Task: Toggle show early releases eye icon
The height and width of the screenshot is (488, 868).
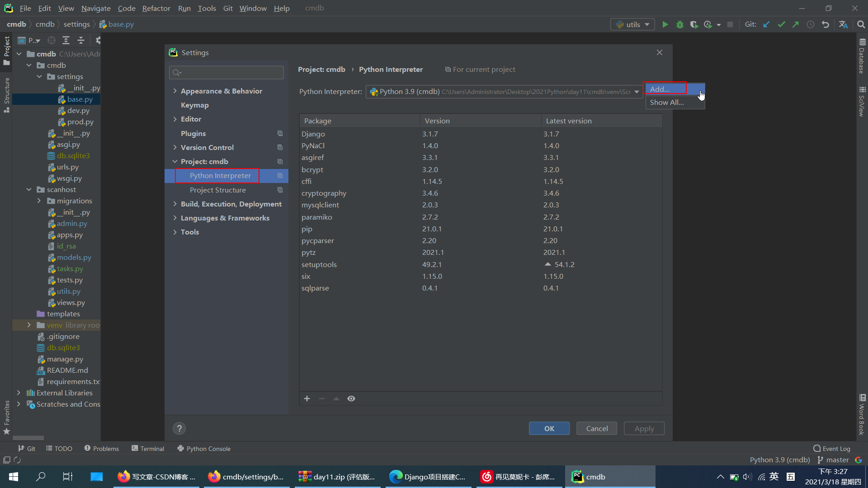Action: coord(351,399)
